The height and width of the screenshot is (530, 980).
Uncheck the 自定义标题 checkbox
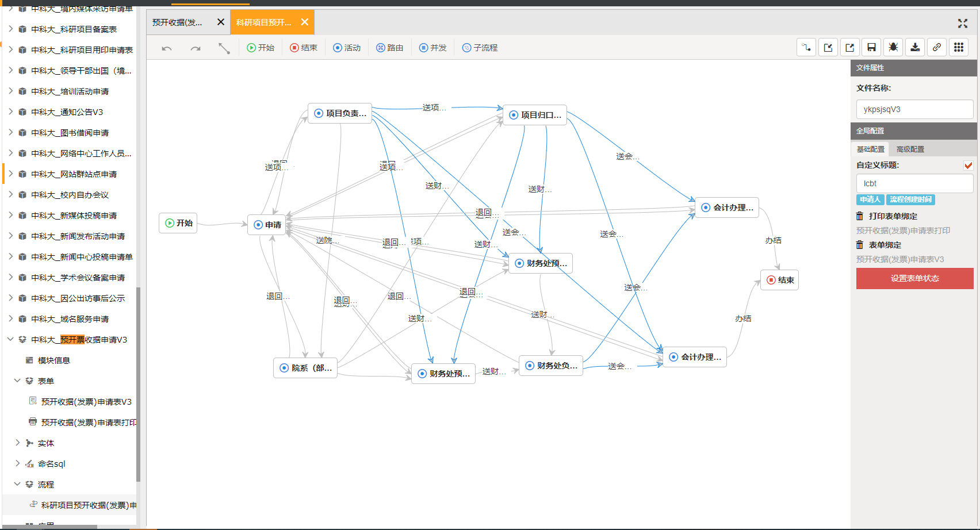(x=968, y=166)
